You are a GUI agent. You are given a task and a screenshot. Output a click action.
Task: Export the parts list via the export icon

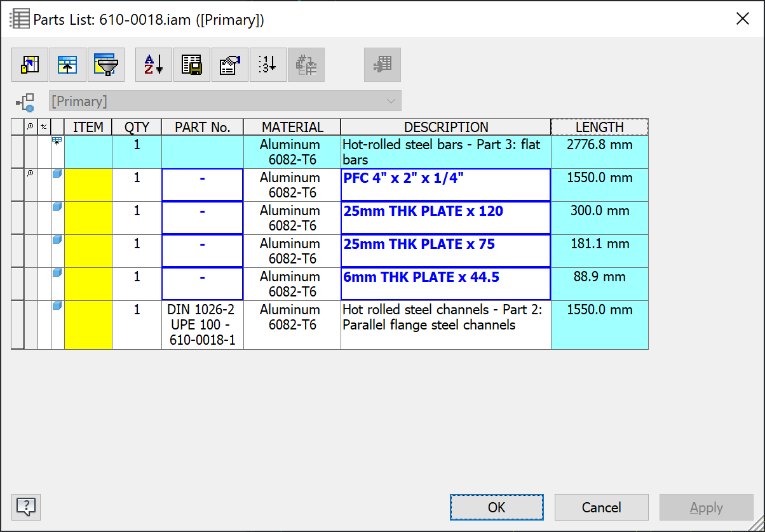coord(192,64)
